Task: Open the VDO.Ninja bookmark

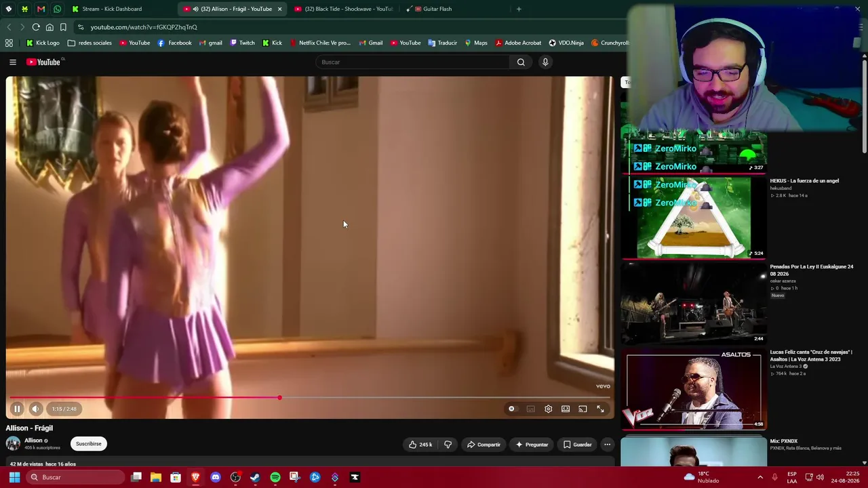Action: (566, 43)
